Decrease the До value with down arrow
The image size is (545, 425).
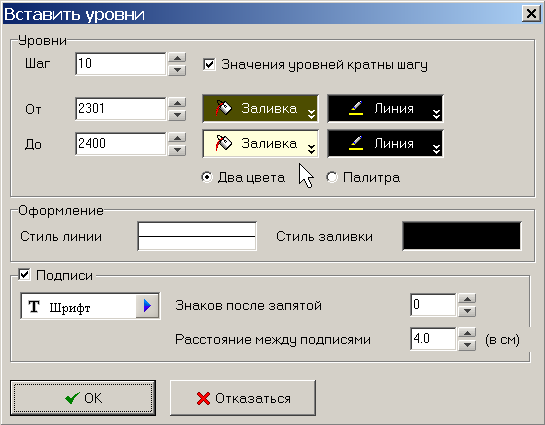(177, 150)
